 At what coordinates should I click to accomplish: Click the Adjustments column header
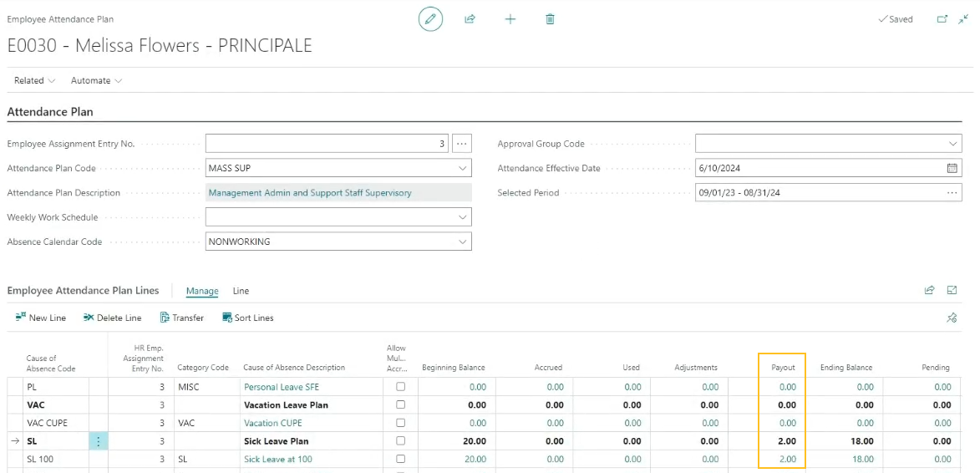(x=696, y=368)
